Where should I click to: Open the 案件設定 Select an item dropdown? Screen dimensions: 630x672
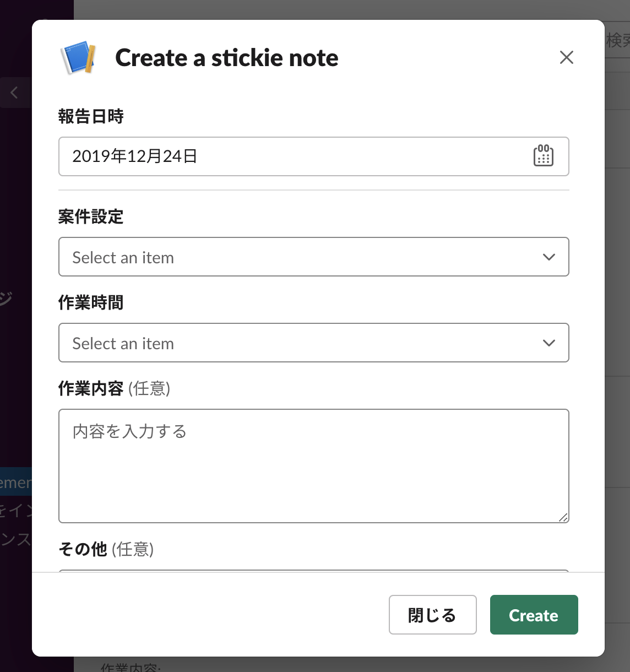(x=313, y=257)
